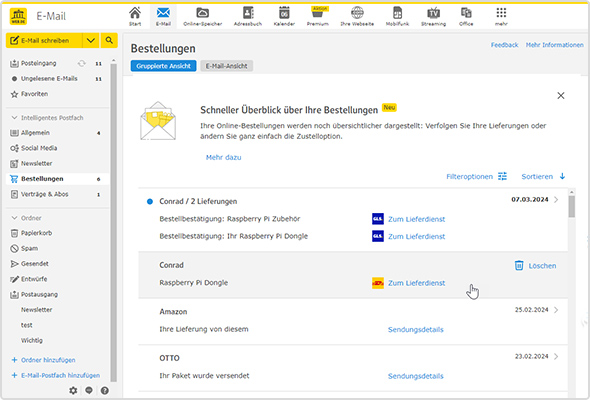Image resolution: width=590 pixels, height=400 pixels.
Task: Click Feedback link
Action: 504,45
